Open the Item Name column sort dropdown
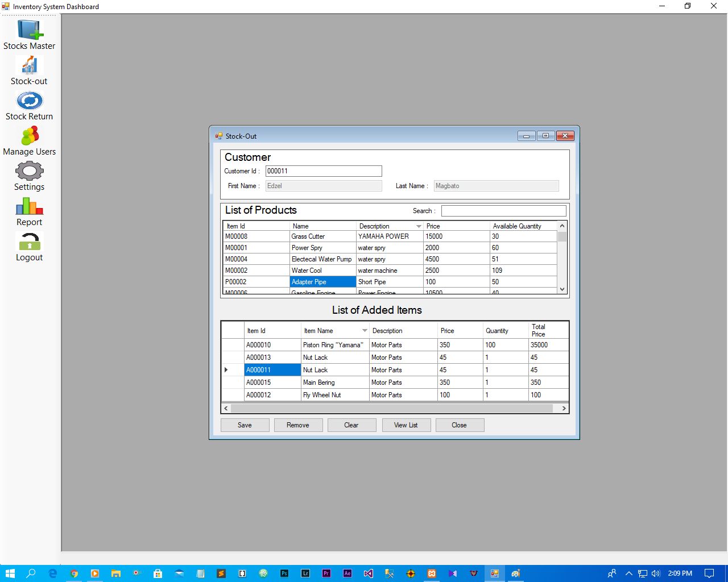 (x=365, y=330)
